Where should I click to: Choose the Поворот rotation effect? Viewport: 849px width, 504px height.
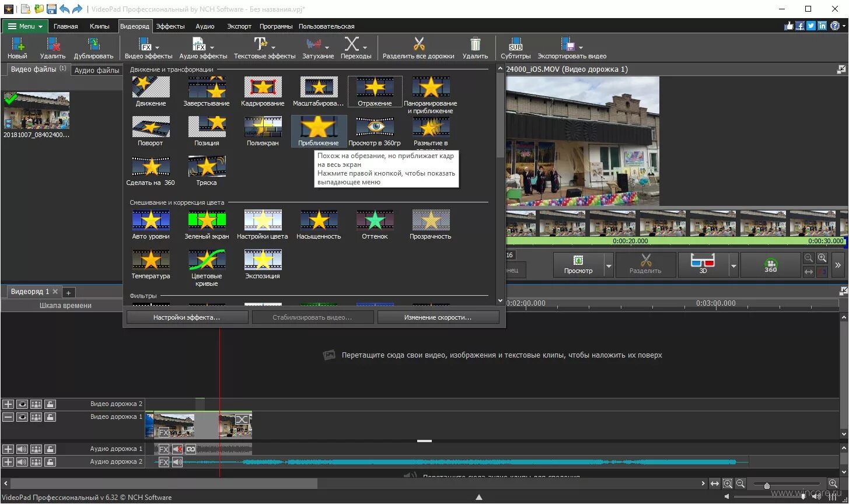(151, 131)
